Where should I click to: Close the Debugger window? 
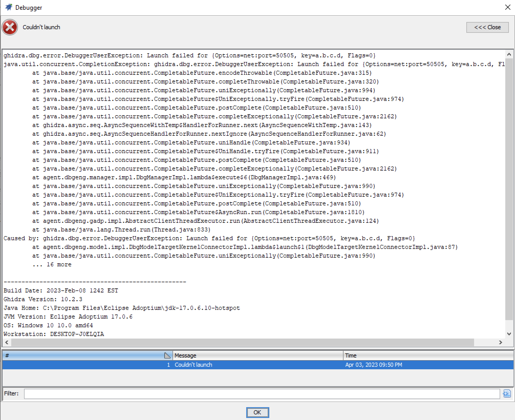click(508, 7)
